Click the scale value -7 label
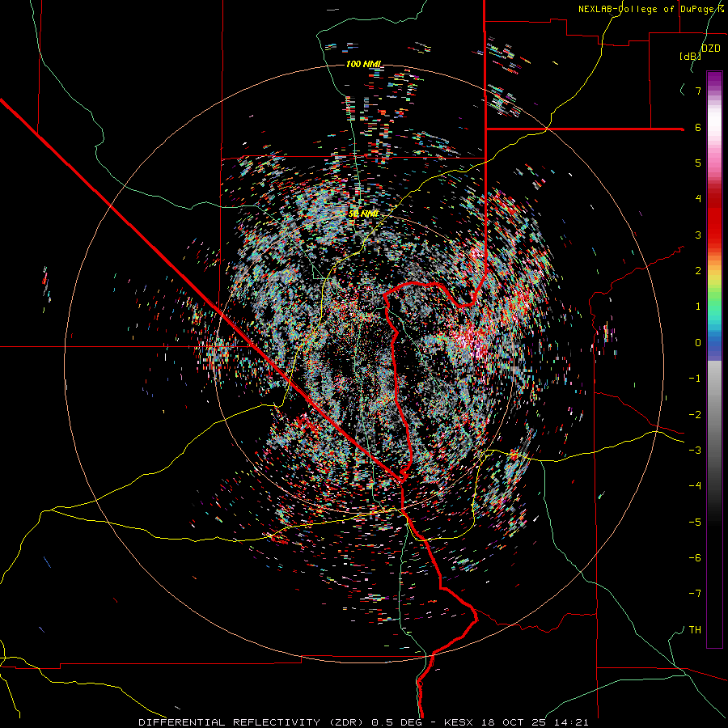This screenshot has height=728, width=728. click(695, 594)
